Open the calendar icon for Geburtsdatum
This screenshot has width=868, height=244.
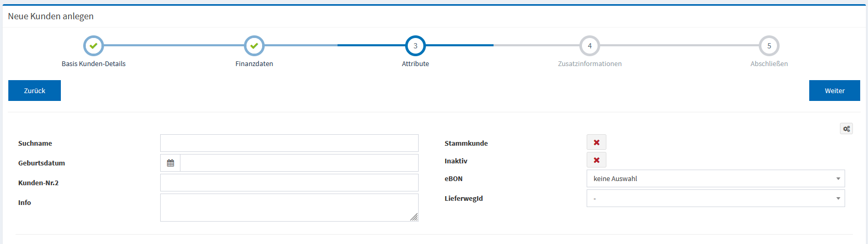(171, 163)
